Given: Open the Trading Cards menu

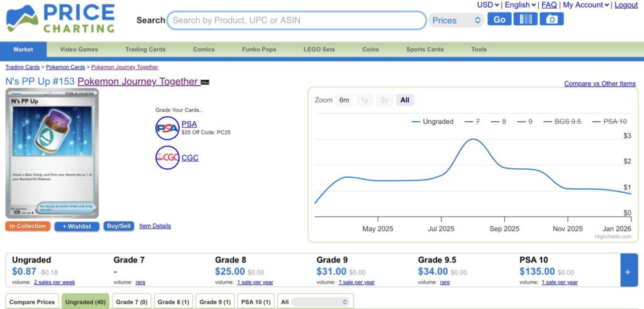Looking at the screenshot, I should (145, 49).
